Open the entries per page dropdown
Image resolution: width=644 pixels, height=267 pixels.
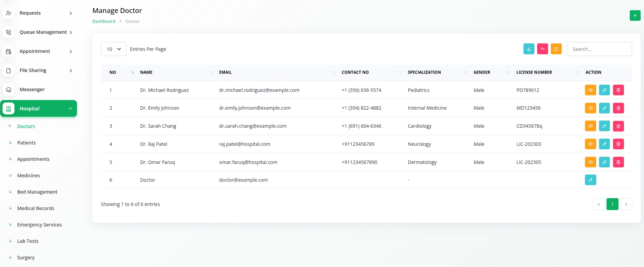pos(113,49)
